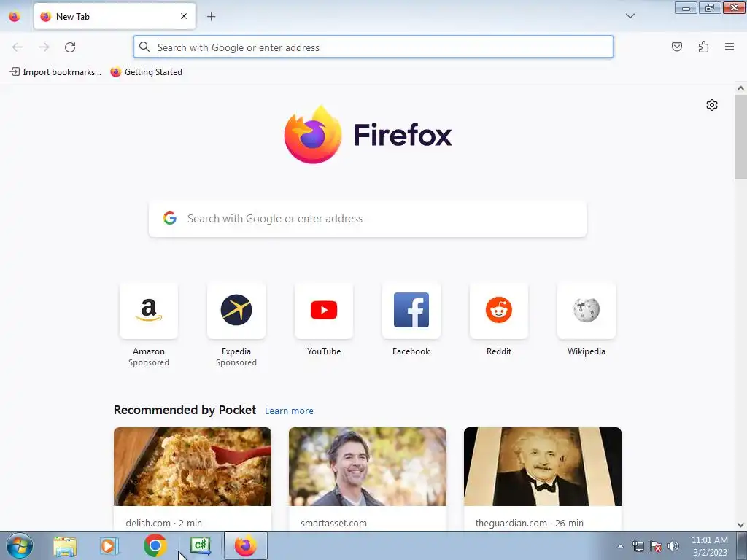747x560 pixels.
Task: Close the New Tab tab
Action: (x=184, y=16)
